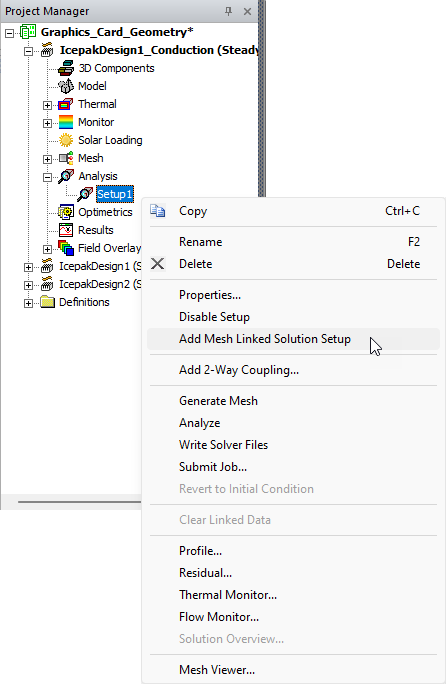Click the Field Overlays icon
The height and width of the screenshot is (684, 446).
tap(66, 248)
